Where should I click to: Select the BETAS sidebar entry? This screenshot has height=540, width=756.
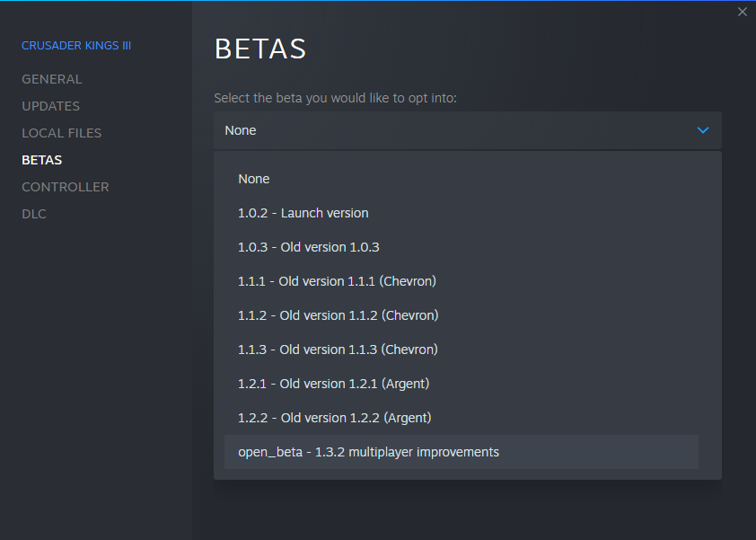click(x=41, y=159)
